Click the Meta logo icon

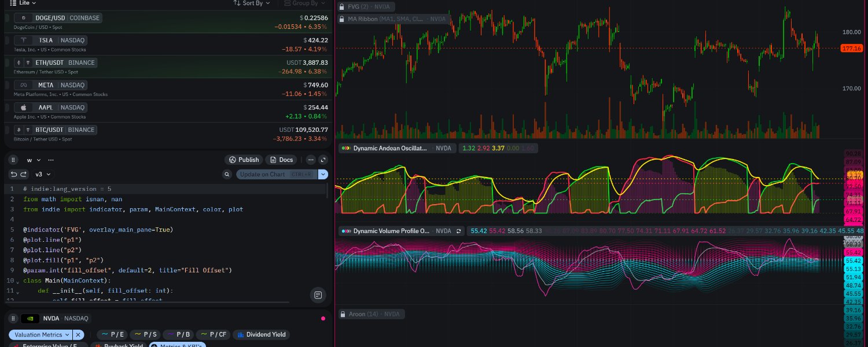[x=24, y=85]
